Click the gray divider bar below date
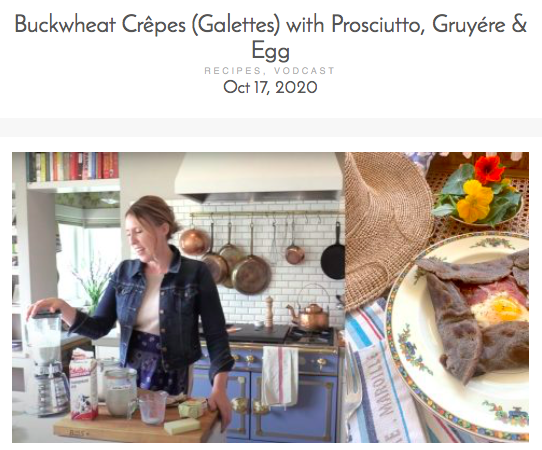 point(271,128)
